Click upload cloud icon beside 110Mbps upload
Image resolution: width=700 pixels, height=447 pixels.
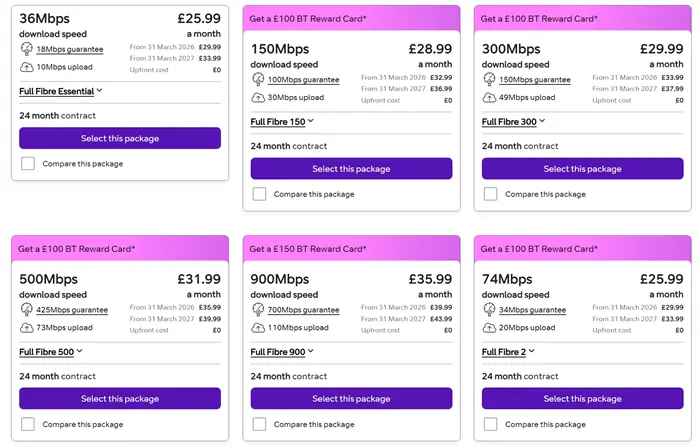258,328
